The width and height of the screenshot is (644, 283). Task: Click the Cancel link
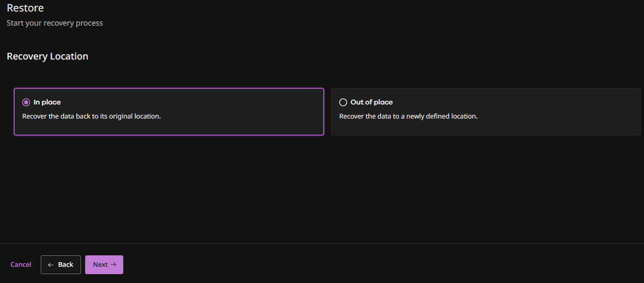coord(21,265)
